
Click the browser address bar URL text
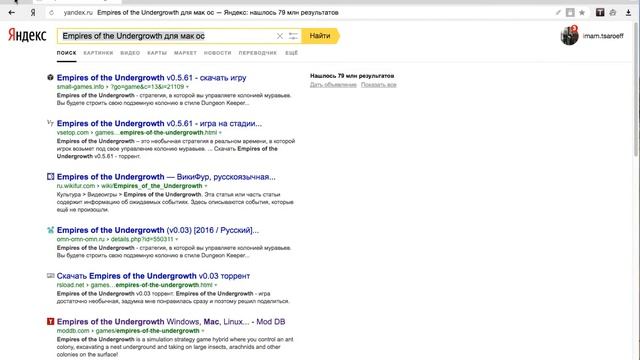point(201,13)
